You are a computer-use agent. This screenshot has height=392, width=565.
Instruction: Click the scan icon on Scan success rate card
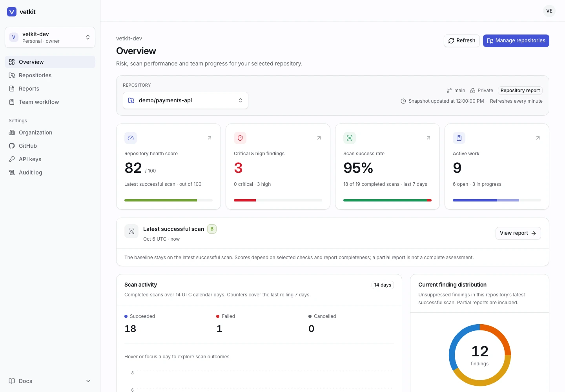[x=350, y=138]
